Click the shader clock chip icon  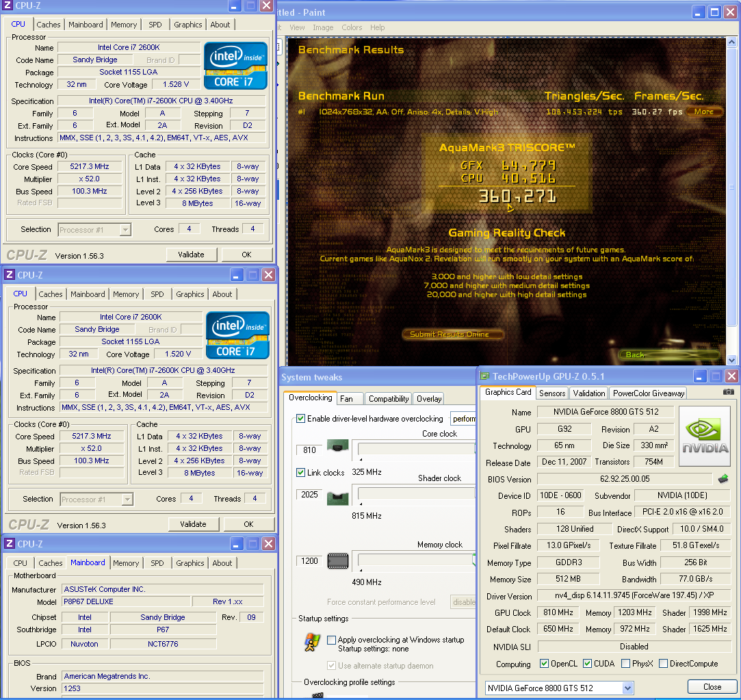[338, 498]
